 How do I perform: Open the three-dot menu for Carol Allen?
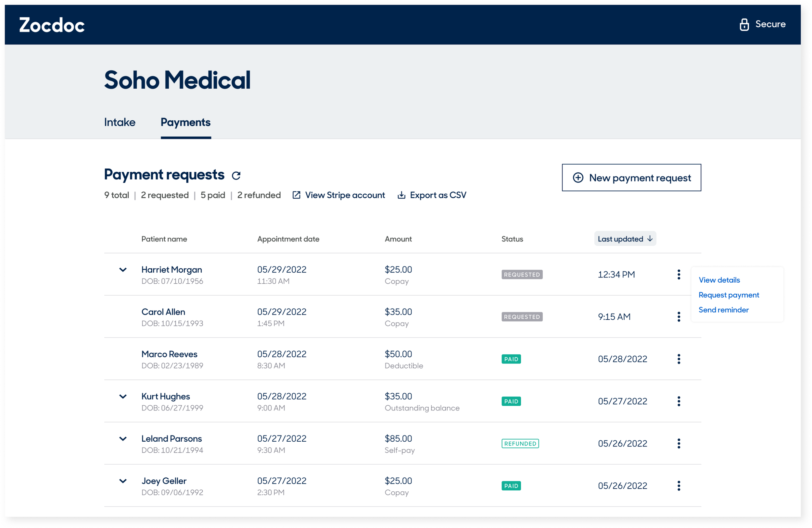click(x=679, y=317)
